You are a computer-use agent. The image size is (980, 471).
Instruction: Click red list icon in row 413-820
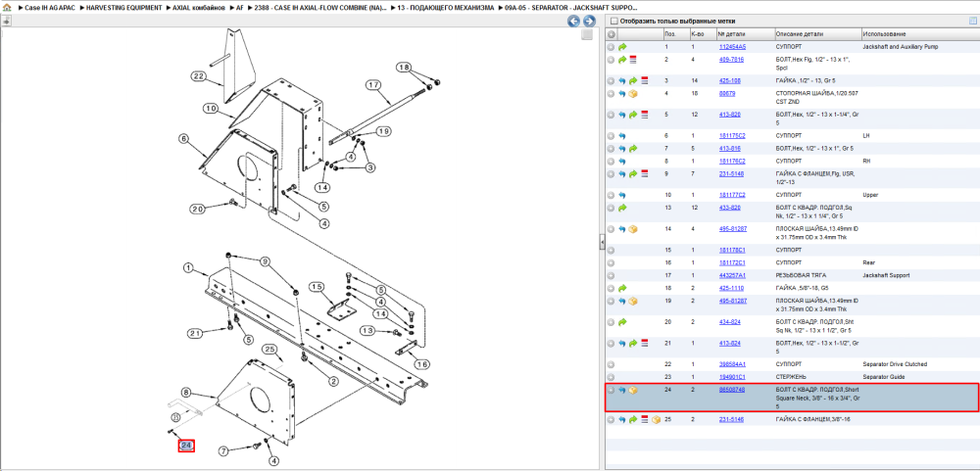tap(645, 115)
